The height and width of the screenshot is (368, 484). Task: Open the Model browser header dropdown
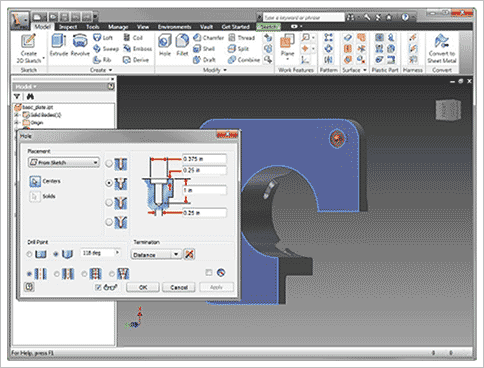26,87
